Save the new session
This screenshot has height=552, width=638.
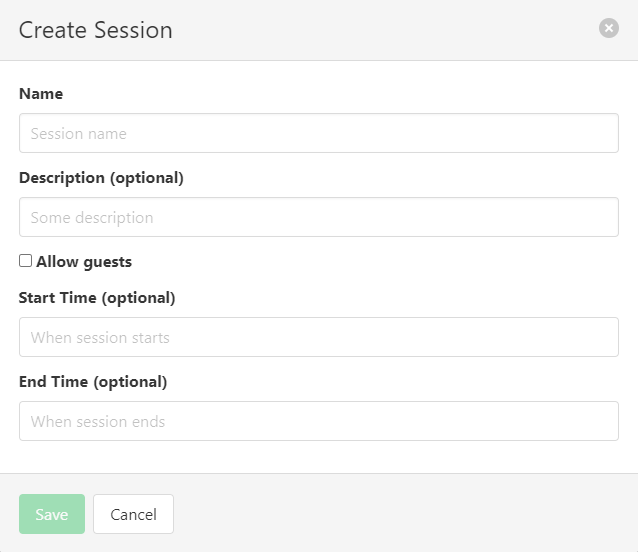(52, 514)
